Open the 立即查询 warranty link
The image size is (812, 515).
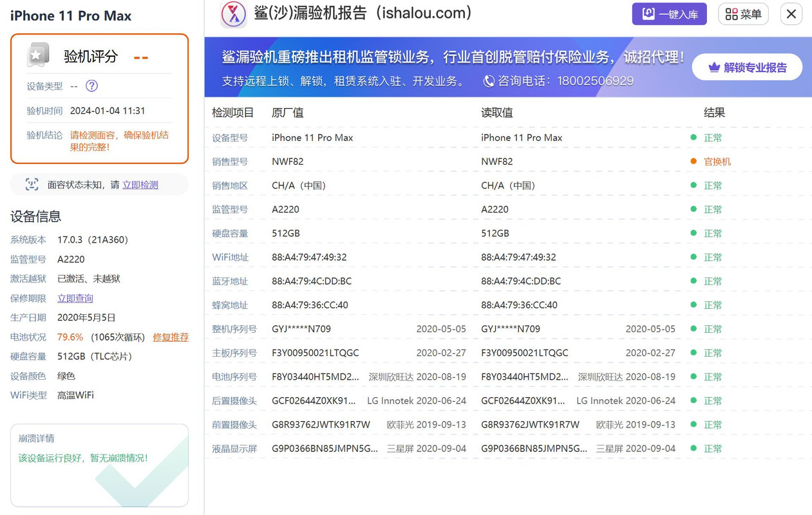pyautogui.click(x=75, y=298)
